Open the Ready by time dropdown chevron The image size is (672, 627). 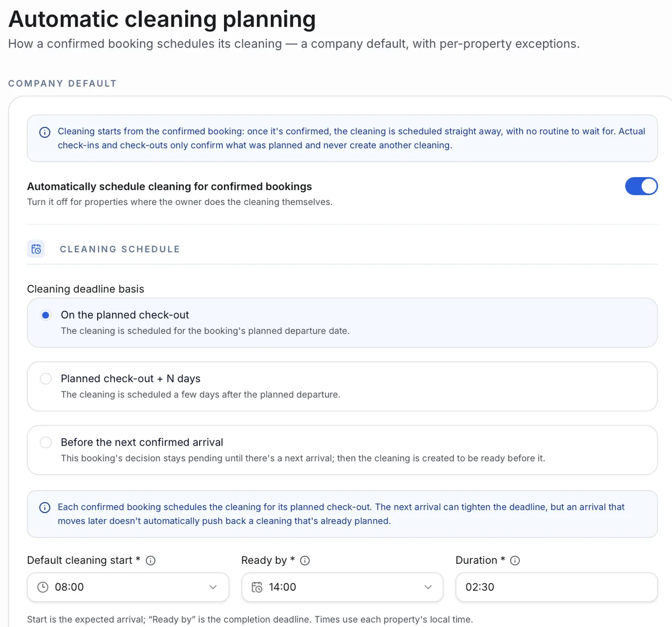[x=428, y=587]
